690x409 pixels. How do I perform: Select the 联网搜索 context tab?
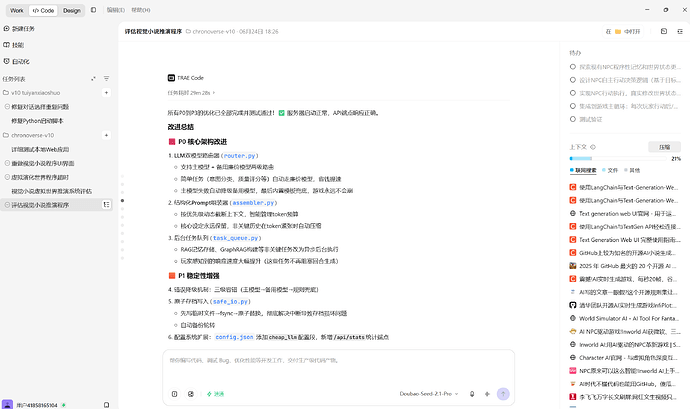pyautogui.click(x=583, y=170)
